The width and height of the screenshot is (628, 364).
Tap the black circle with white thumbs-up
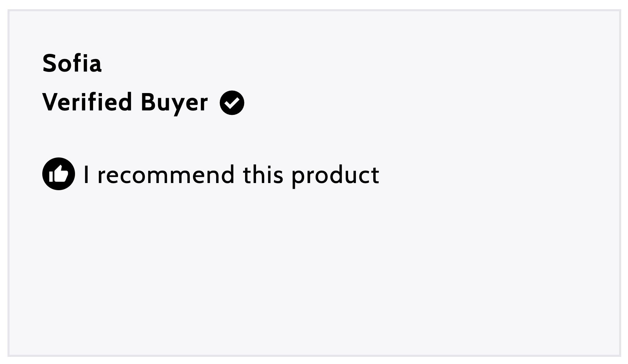59,174
